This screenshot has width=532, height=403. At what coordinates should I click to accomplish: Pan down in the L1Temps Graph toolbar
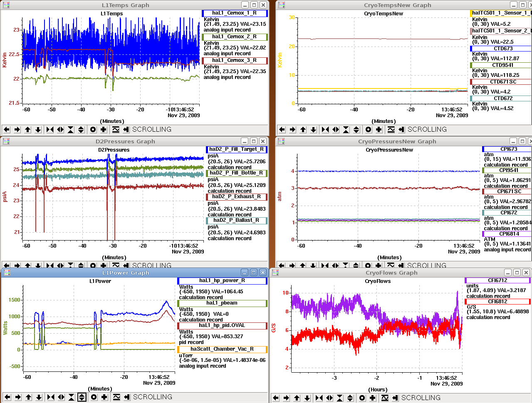point(38,130)
